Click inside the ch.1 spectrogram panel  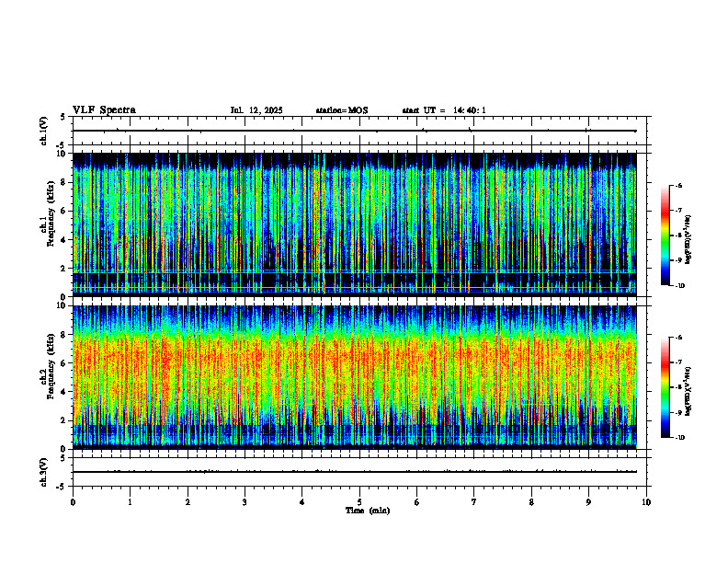pos(355,224)
